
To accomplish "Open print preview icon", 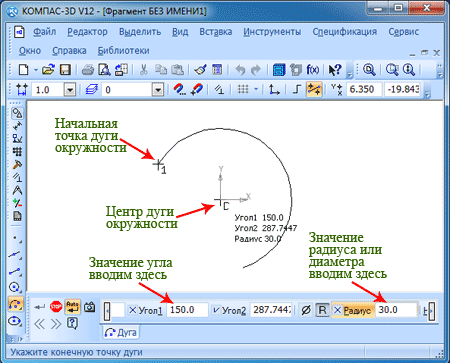I will click(104, 70).
